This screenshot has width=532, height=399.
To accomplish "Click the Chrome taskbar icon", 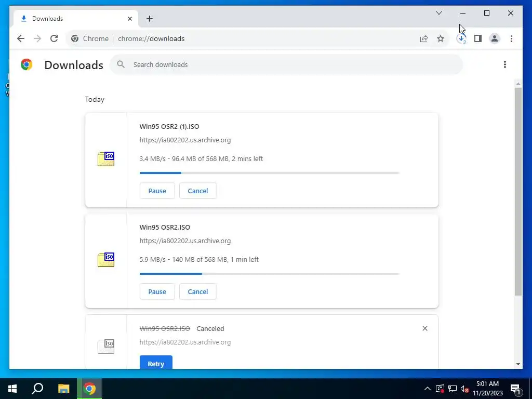I will pos(89,389).
